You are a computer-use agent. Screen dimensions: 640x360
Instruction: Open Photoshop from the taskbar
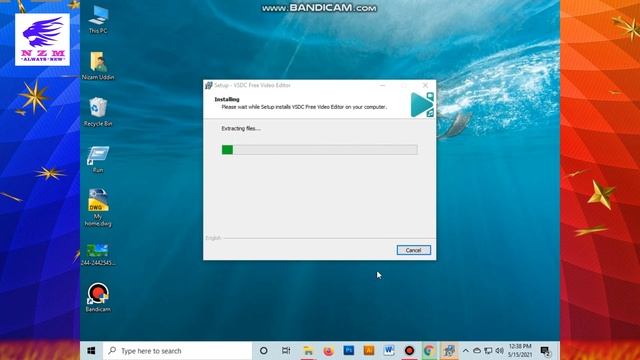(349, 351)
